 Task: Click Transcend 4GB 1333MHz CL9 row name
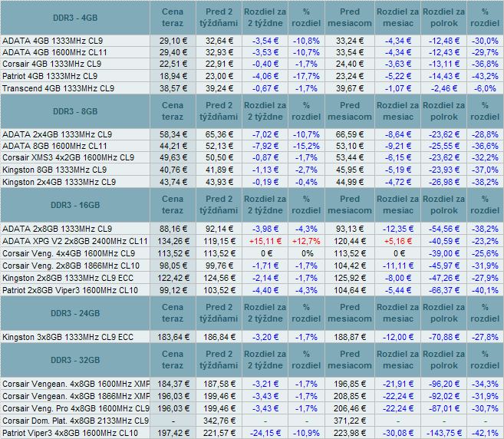[58, 88]
